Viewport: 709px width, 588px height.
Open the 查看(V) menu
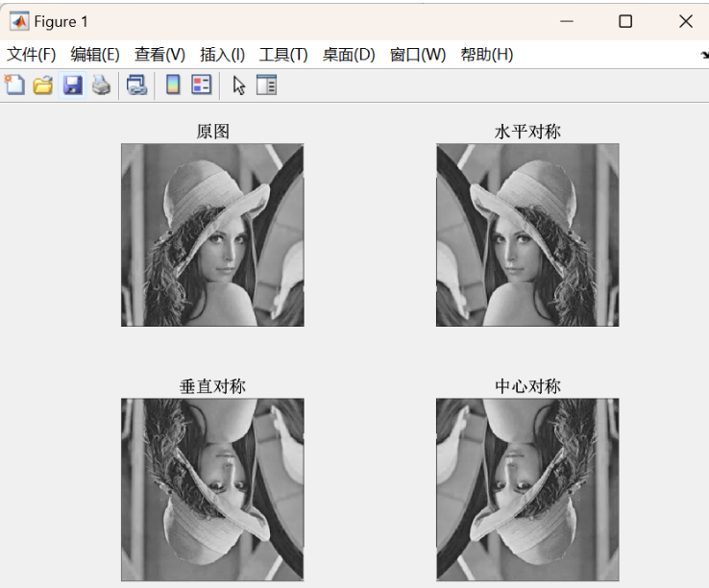[x=159, y=55]
